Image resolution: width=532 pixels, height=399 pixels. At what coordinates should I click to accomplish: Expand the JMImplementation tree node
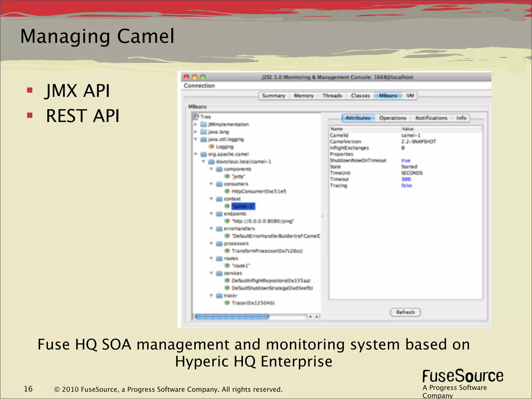[x=196, y=124]
